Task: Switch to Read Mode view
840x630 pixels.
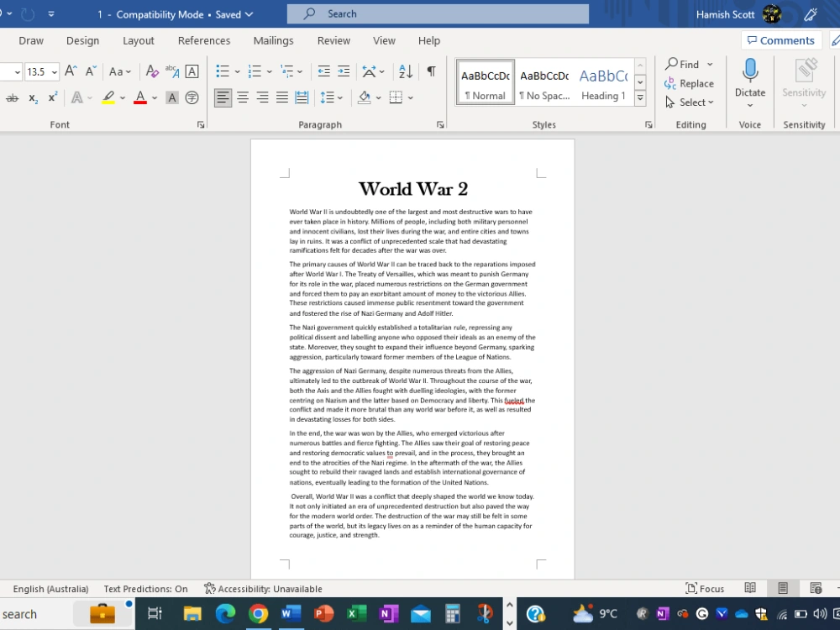Action: pos(750,588)
